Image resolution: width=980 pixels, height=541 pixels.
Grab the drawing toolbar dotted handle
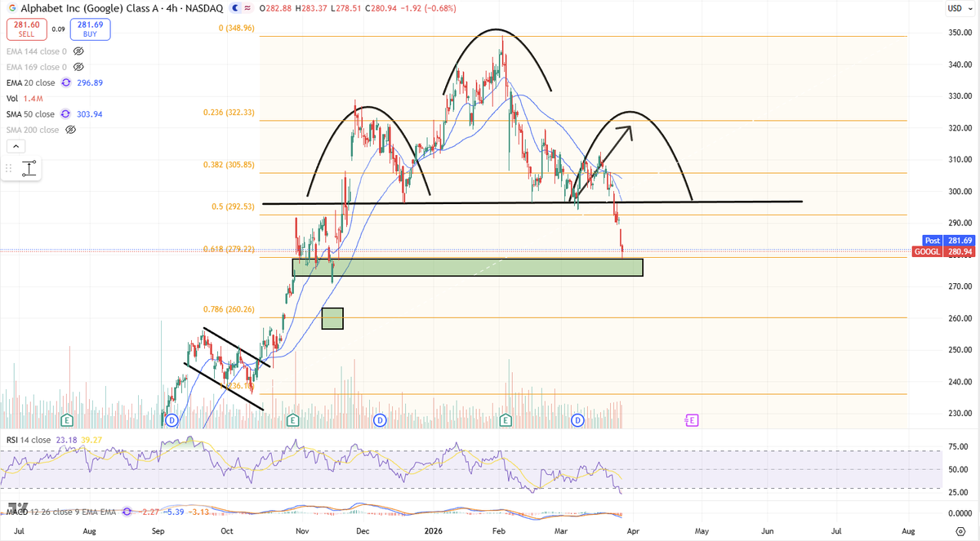click(9, 169)
